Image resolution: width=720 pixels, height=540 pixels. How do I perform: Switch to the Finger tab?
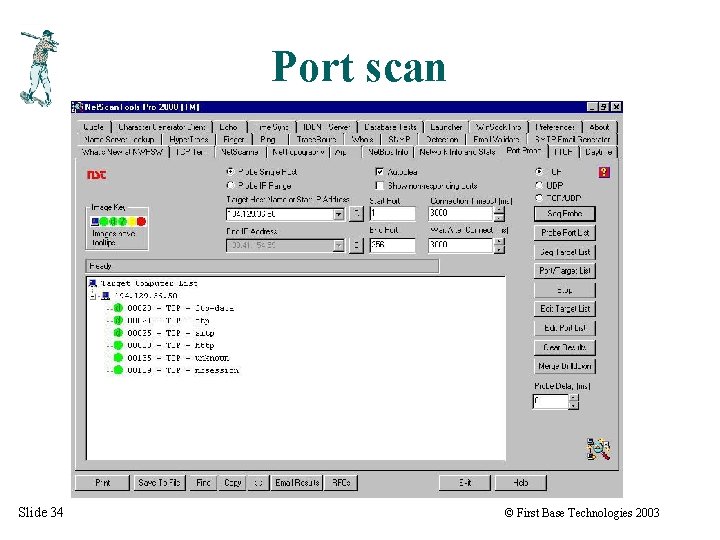pos(233,139)
